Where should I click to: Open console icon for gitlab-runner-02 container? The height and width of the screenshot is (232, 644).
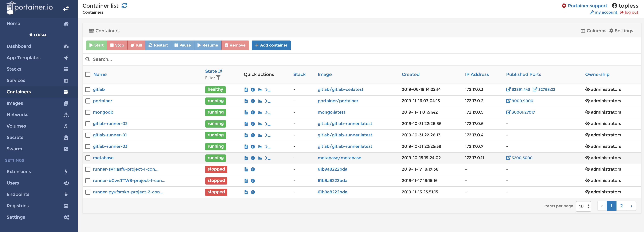268,124
